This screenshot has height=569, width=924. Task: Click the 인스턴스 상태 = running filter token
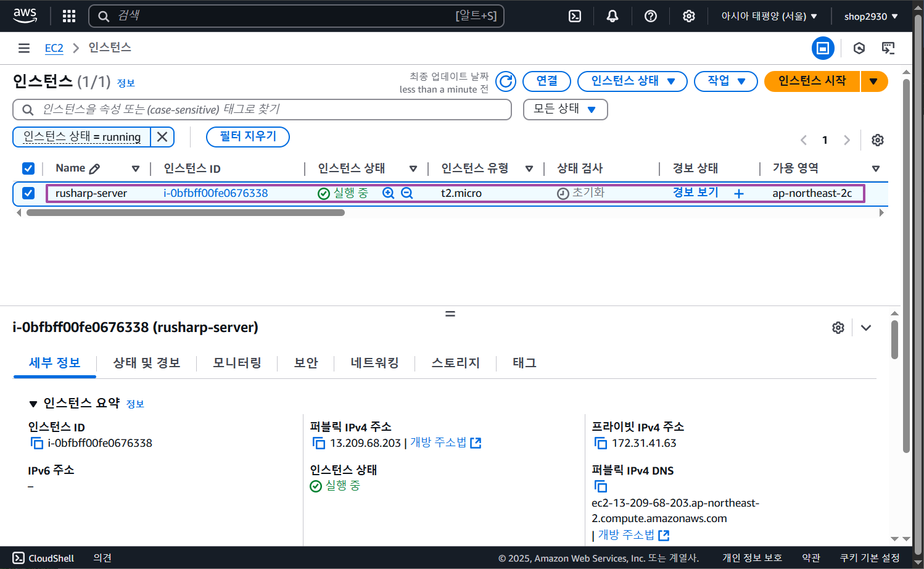[x=82, y=137]
